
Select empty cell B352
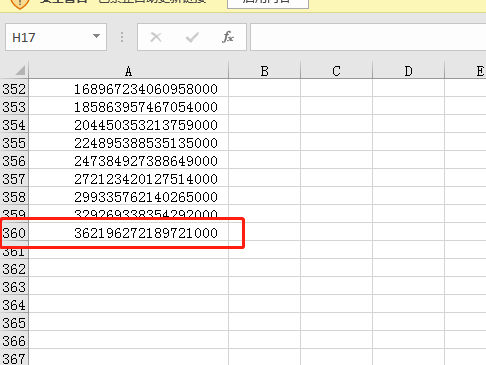point(265,89)
